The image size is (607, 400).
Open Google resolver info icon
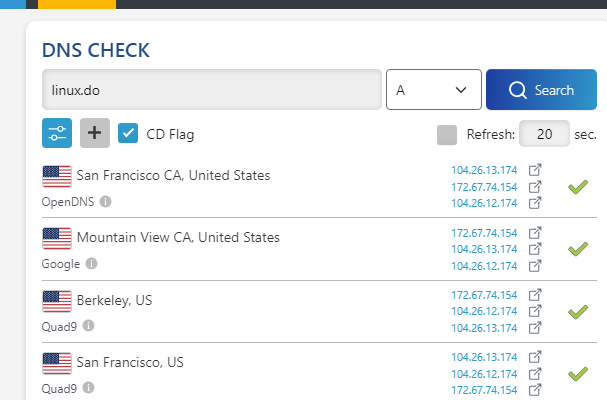pos(91,264)
